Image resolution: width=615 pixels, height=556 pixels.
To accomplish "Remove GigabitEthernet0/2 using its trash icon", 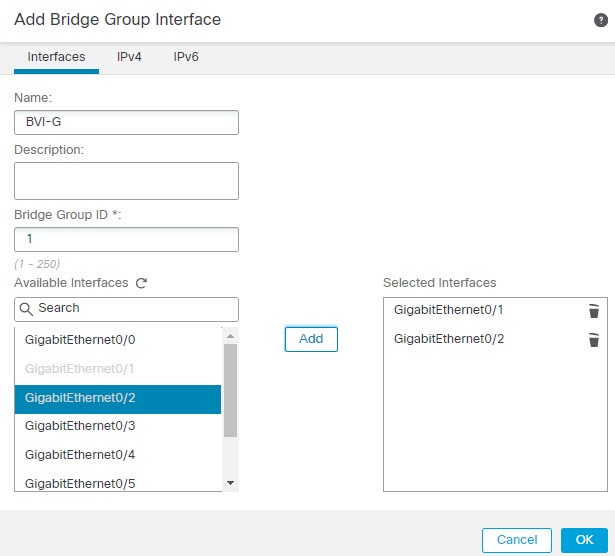I will (593, 340).
